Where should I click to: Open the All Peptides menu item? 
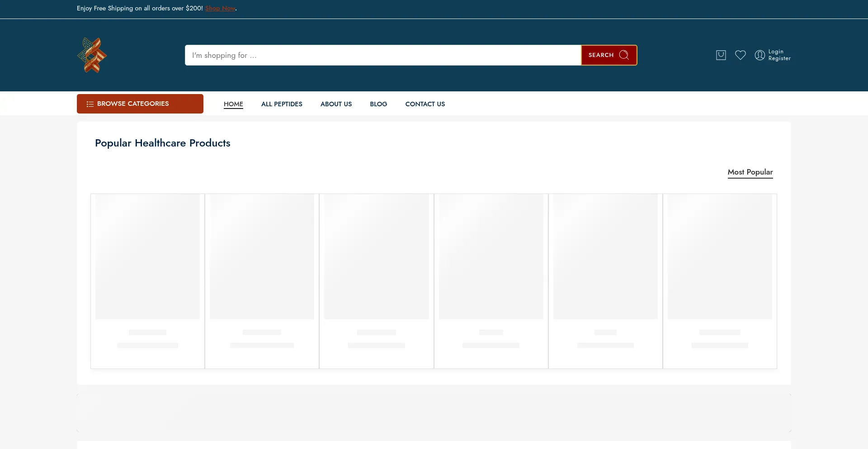[282, 104]
